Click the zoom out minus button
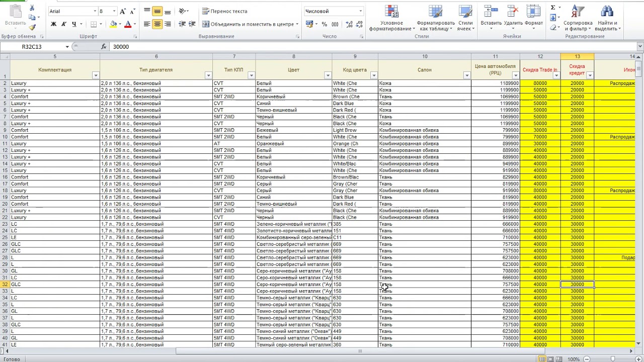The width and height of the screenshot is (644, 362). tap(586, 359)
